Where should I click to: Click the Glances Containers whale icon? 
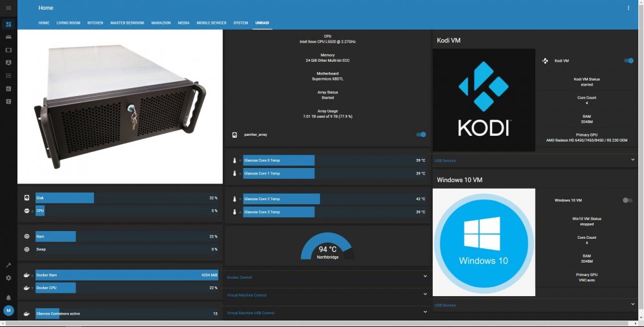pos(26,313)
